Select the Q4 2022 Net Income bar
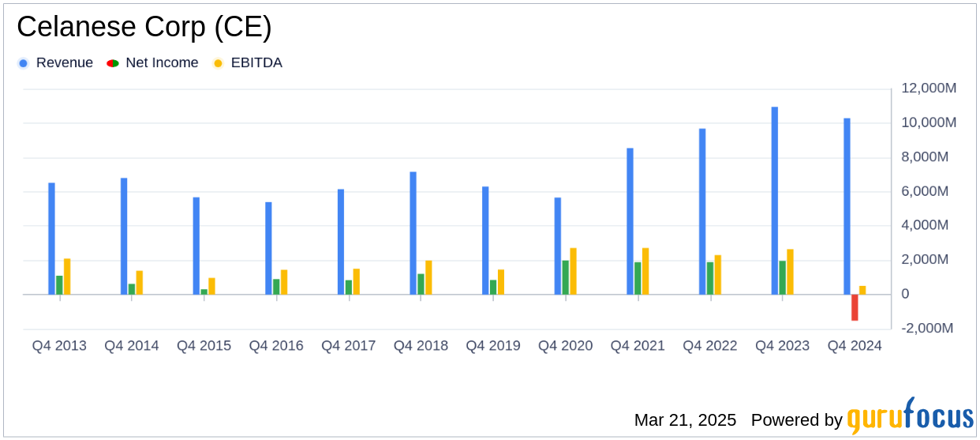This screenshot has width=980, height=440. pos(710,278)
